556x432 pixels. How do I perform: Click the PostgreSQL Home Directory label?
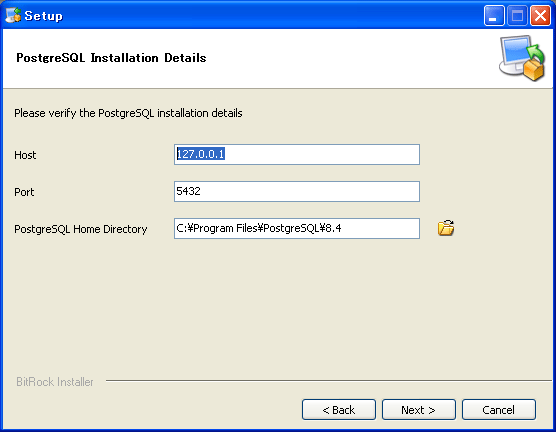pyautogui.click(x=80, y=229)
